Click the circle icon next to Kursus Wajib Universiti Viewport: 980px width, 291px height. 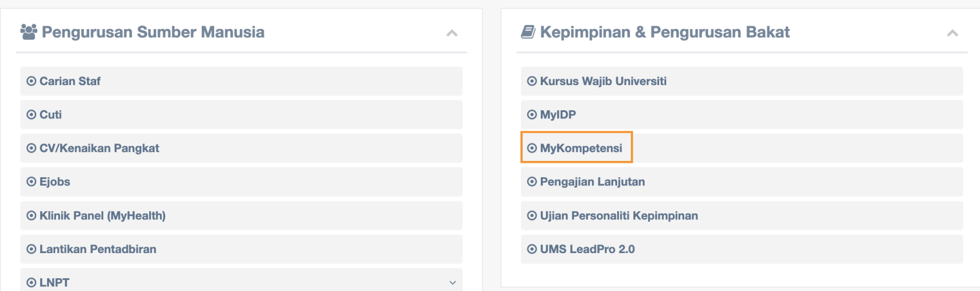[x=532, y=81]
